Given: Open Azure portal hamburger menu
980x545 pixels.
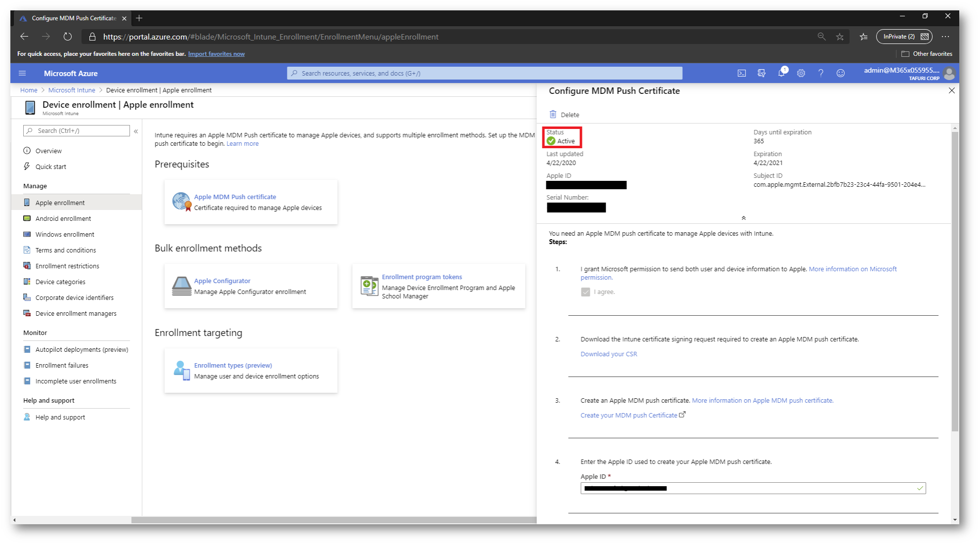Looking at the screenshot, I should [x=22, y=73].
